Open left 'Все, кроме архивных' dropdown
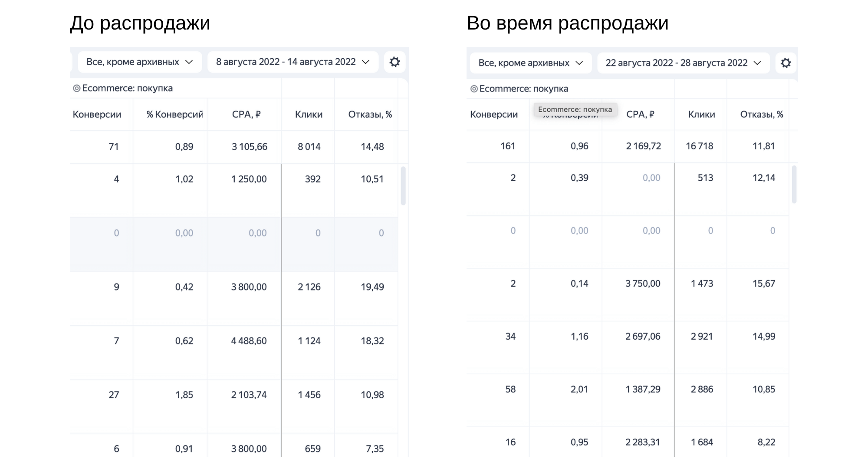The height and width of the screenshot is (469, 868). point(139,62)
